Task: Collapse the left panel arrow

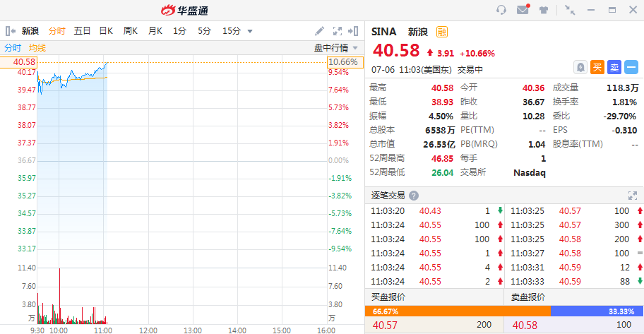Action: [11, 31]
